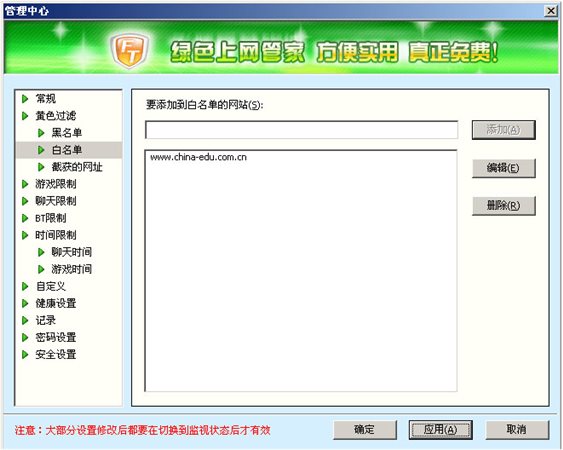563x450 pixels.
Task: Select www.china-edu.com.cn in the list
Action: tap(199, 157)
